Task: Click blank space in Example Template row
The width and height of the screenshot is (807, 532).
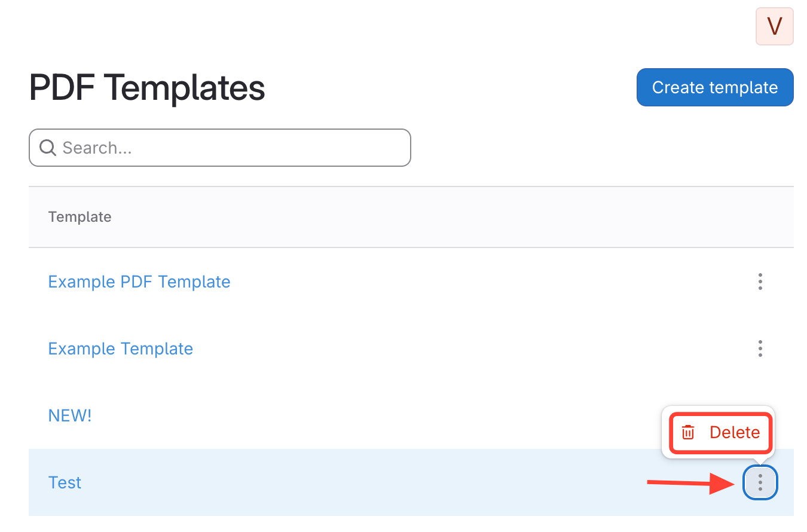Action: (x=448, y=348)
